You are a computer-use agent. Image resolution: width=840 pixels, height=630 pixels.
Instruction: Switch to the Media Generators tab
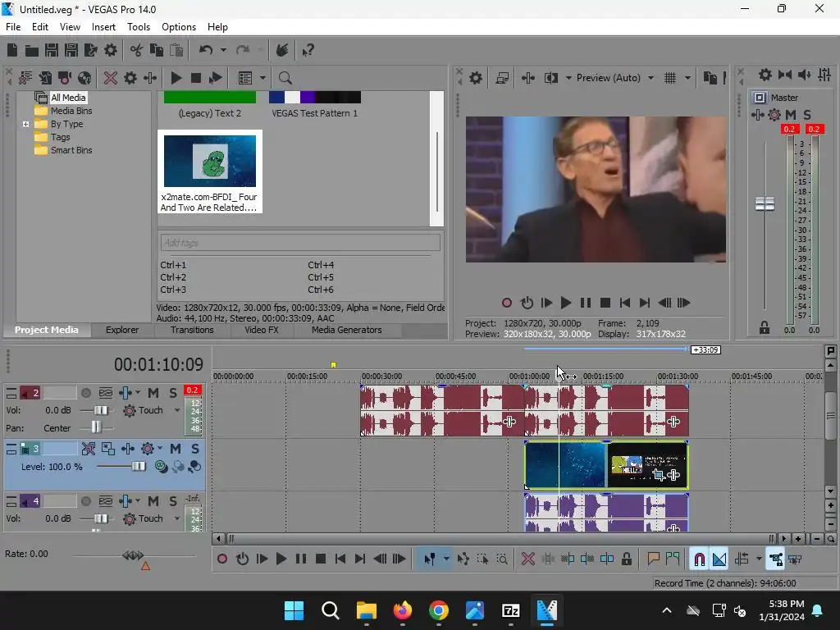pos(347,330)
